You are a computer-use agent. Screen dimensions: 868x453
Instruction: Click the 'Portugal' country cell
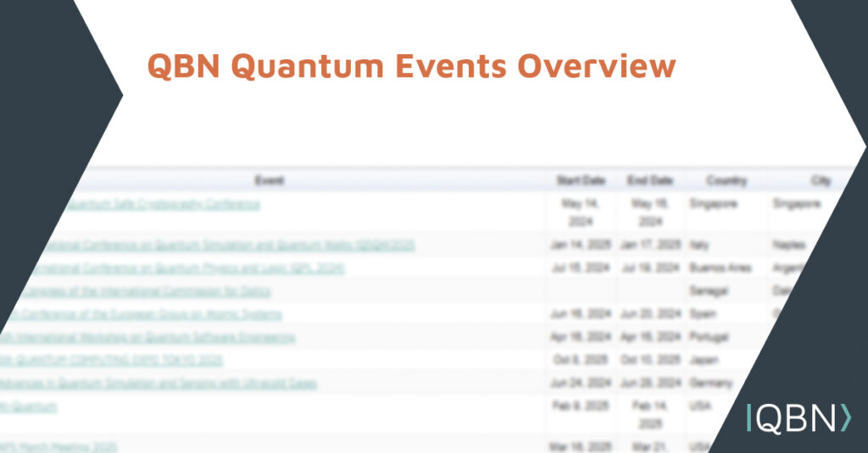pyautogui.click(x=709, y=337)
